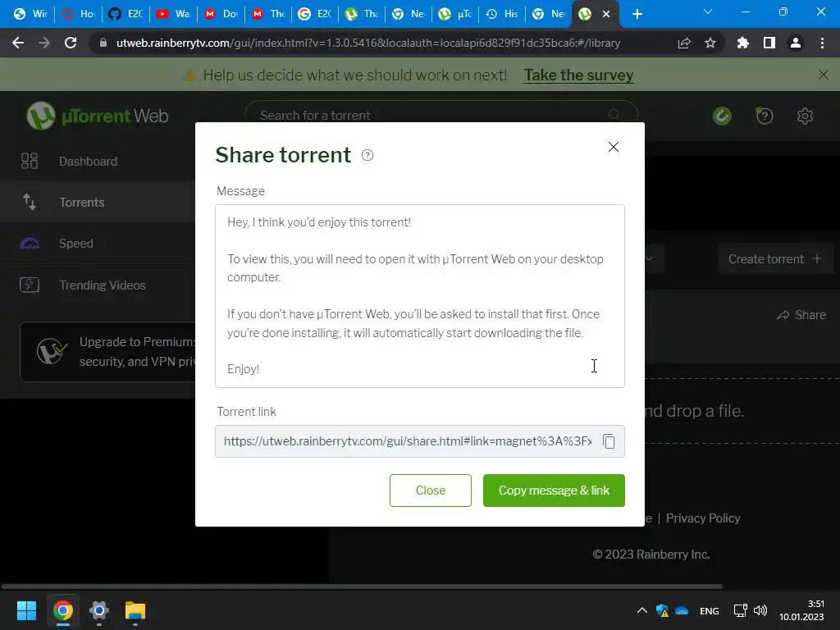The height and width of the screenshot is (630, 840).
Task: Click the Close button in dialog
Action: (x=430, y=491)
